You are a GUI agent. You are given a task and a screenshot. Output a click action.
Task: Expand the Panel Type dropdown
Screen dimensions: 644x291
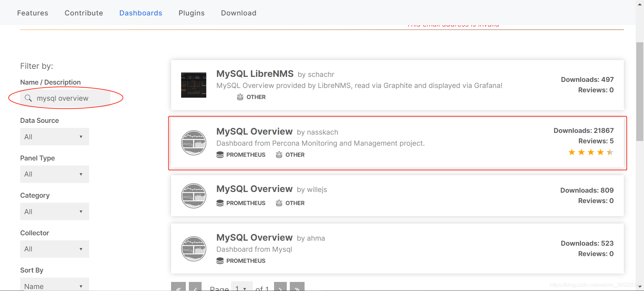click(x=55, y=174)
